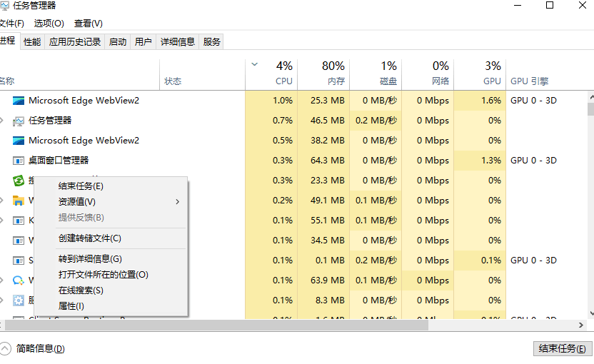Click the 8.3 MB memory cell
The image size is (594, 364).
(x=323, y=300)
